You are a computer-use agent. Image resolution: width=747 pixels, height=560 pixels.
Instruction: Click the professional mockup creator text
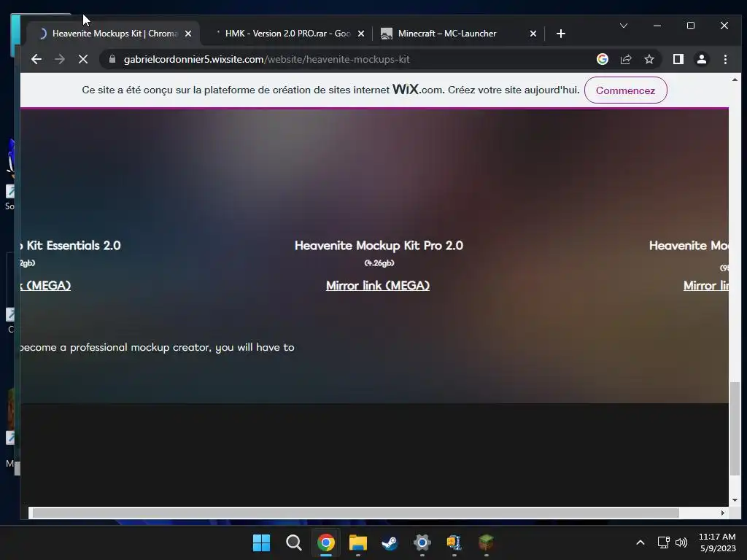(x=158, y=347)
